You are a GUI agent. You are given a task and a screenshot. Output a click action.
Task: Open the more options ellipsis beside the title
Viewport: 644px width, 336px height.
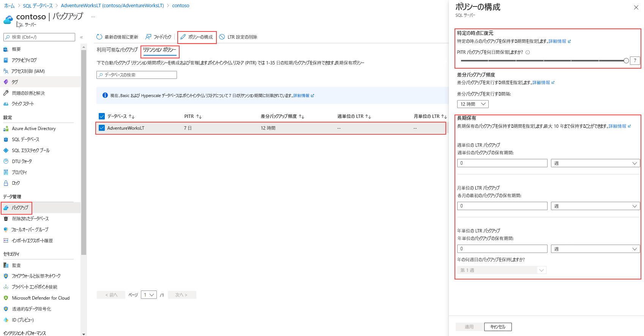(x=93, y=17)
